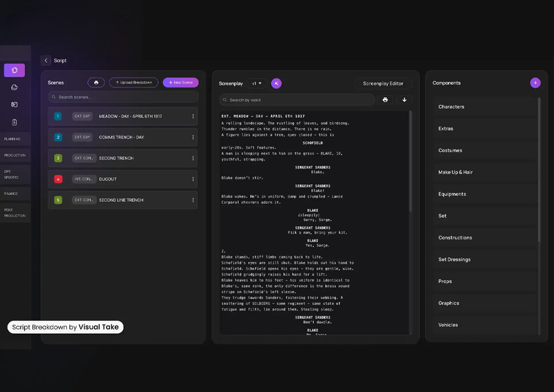Open the pie chart sidebar icon
Viewport: 554px width, 392px height.
(14, 87)
